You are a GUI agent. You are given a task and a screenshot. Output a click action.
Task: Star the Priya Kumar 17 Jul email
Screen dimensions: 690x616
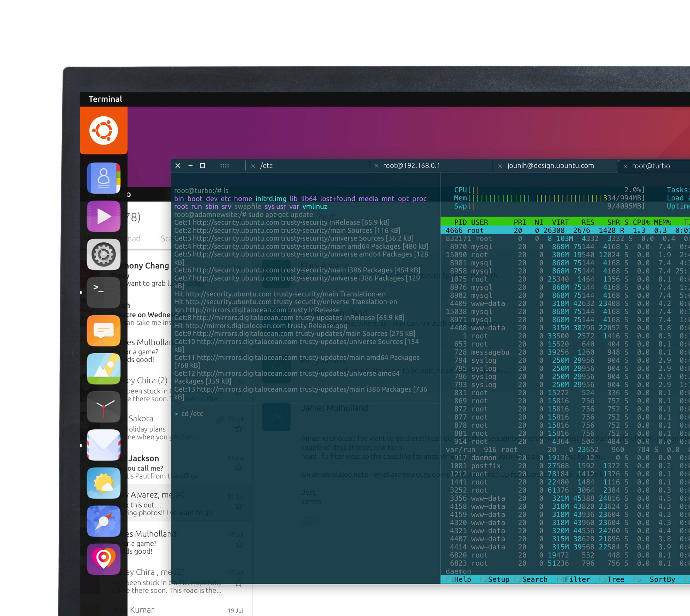click(238, 583)
